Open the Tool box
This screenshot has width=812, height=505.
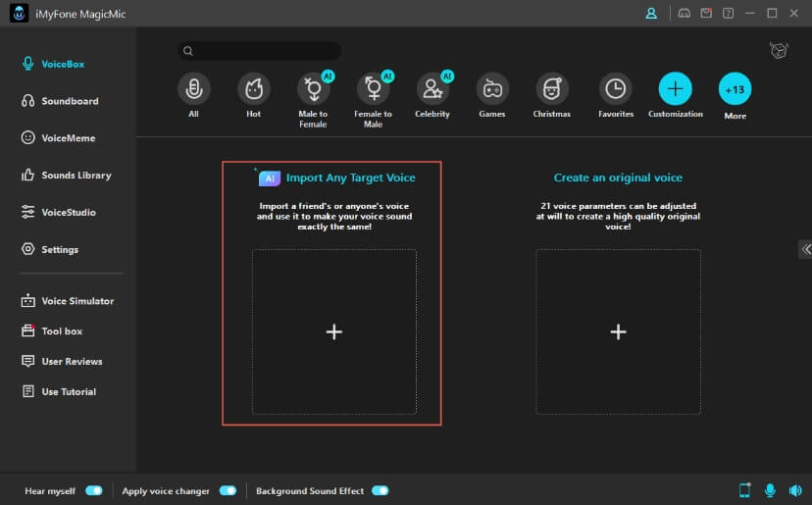52,331
